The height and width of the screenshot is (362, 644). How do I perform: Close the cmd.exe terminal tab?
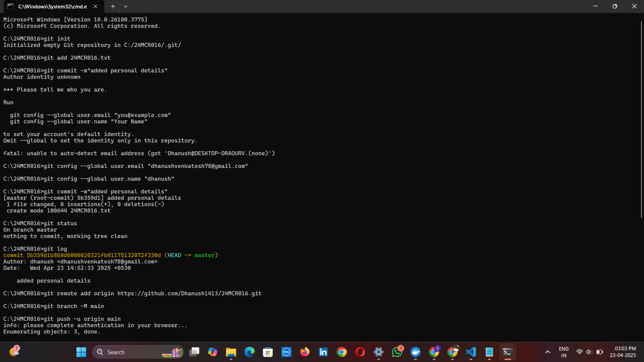95,6
